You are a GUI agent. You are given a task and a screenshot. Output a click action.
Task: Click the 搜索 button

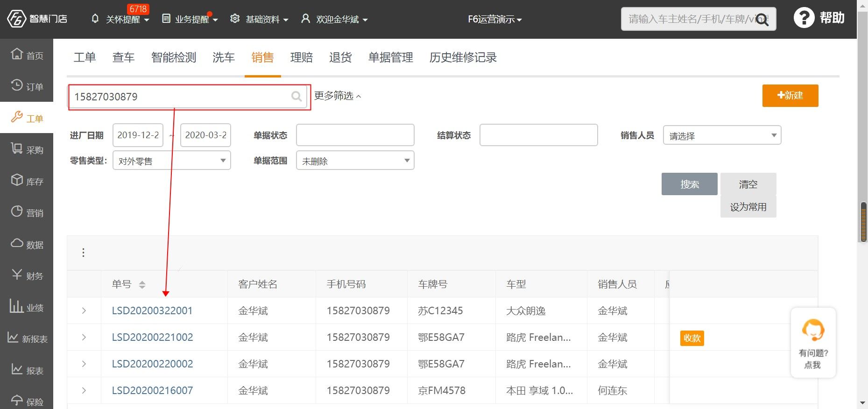pos(689,184)
